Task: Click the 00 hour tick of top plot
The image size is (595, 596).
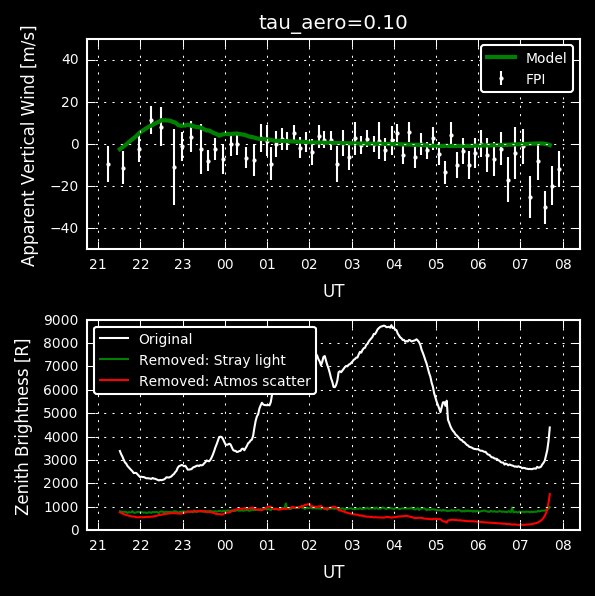Action: point(225,264)
